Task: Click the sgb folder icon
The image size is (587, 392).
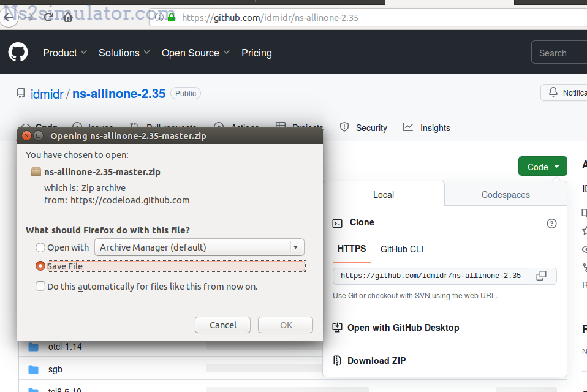Action: [33, 369]
